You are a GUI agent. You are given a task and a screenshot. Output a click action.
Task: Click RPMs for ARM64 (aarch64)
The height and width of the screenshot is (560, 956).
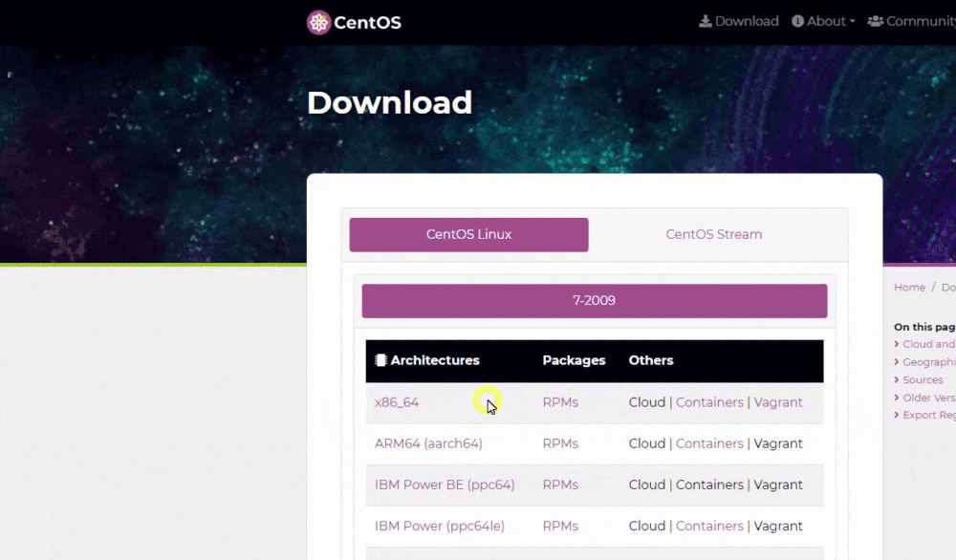560,443
